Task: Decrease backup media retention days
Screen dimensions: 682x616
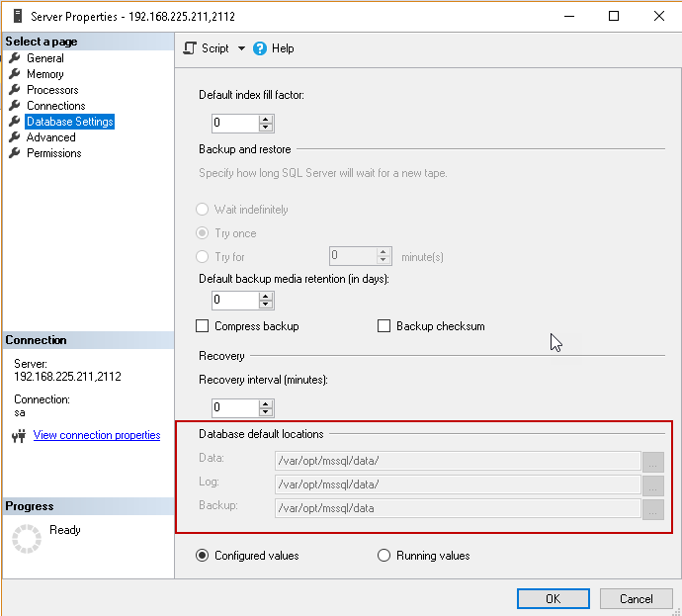Action: click(266, 305)
